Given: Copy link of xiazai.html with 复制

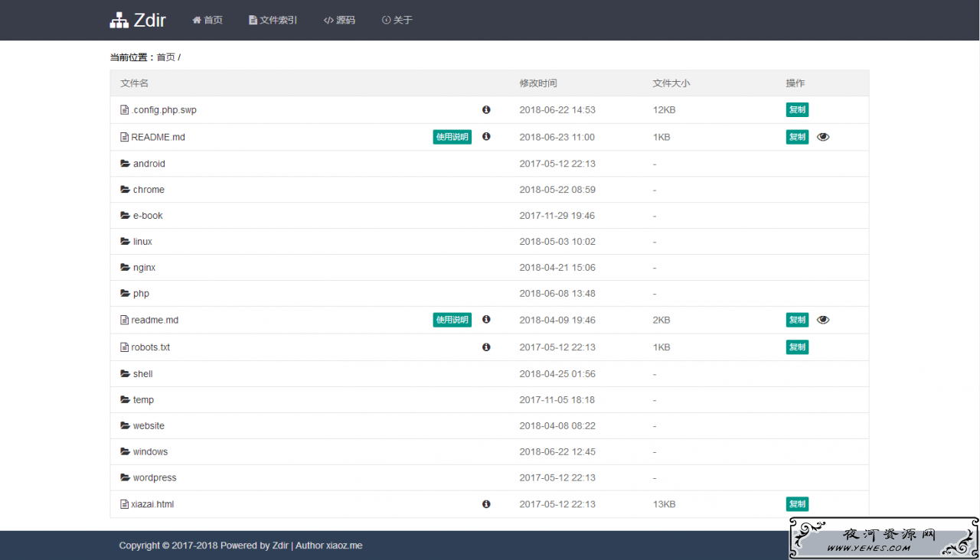Looking at the screenshot, I should pyautogui.click(x=797, y=504).
